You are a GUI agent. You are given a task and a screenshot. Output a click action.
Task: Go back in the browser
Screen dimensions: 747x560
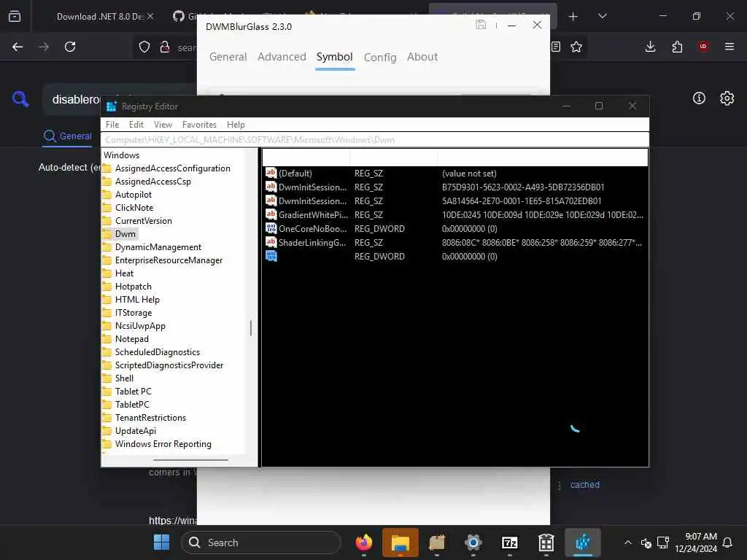(18, 47)
